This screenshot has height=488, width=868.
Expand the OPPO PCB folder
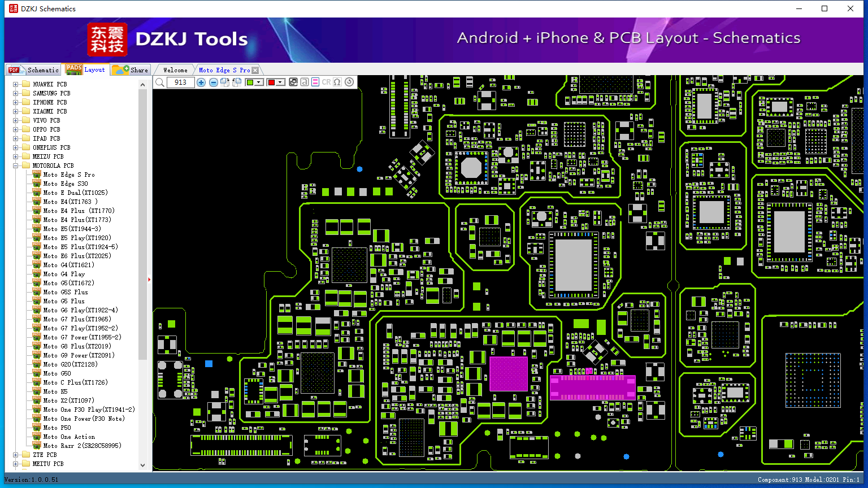[x=16, y=129]
